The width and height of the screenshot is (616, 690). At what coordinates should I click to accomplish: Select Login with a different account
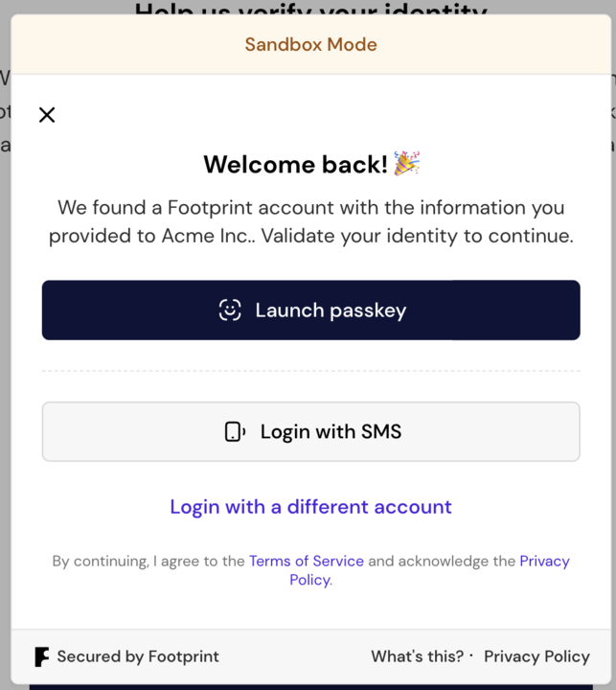[x=310, y=507]
